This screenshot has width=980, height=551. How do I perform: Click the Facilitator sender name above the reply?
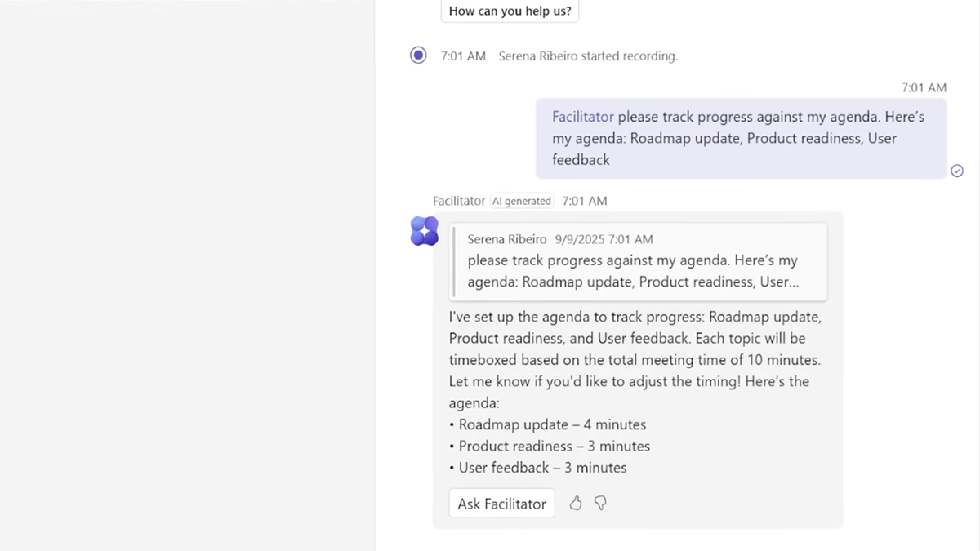point(459,201)
